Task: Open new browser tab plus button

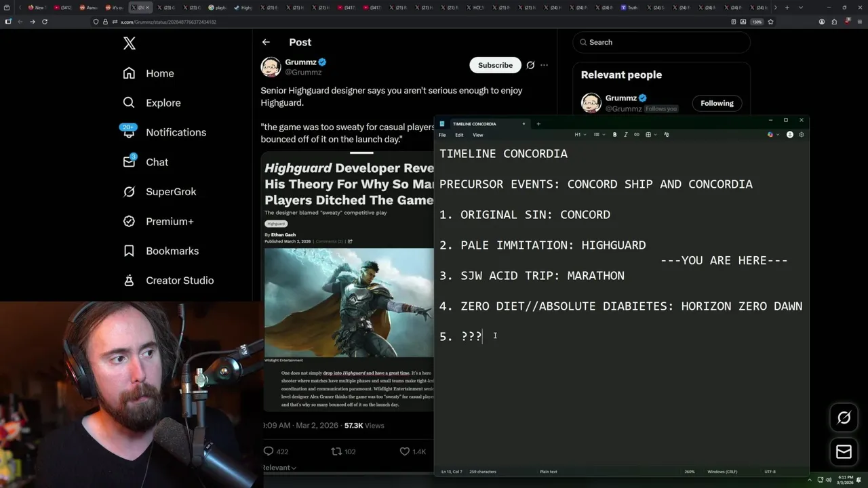Action: [x=787, y=7]
